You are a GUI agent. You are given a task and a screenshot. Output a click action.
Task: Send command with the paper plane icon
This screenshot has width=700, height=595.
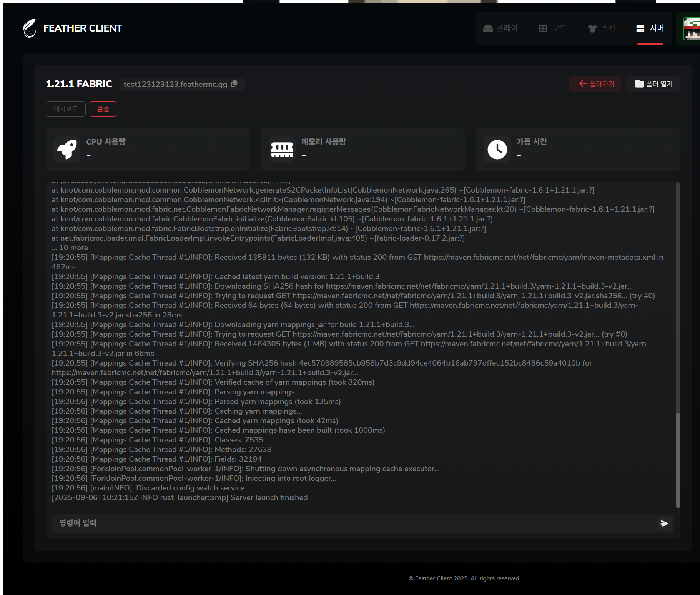click(664, 523)
